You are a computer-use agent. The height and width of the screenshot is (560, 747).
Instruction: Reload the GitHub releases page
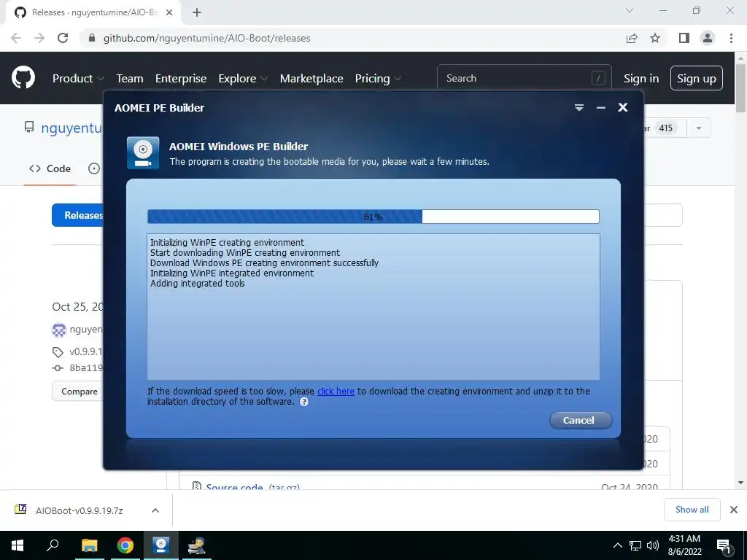pyautogui.click(x=63, y=38)
